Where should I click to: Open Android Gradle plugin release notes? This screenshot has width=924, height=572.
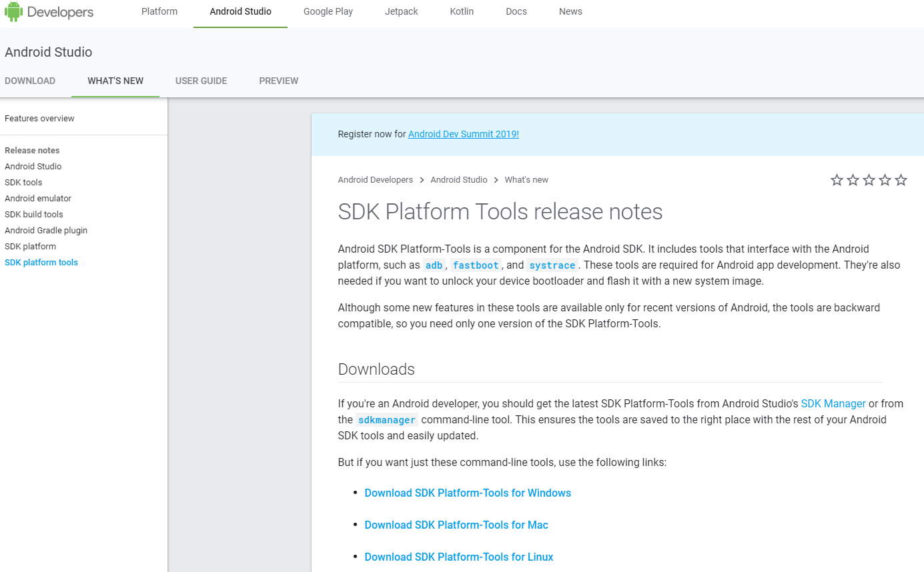[x=46, y=230]
